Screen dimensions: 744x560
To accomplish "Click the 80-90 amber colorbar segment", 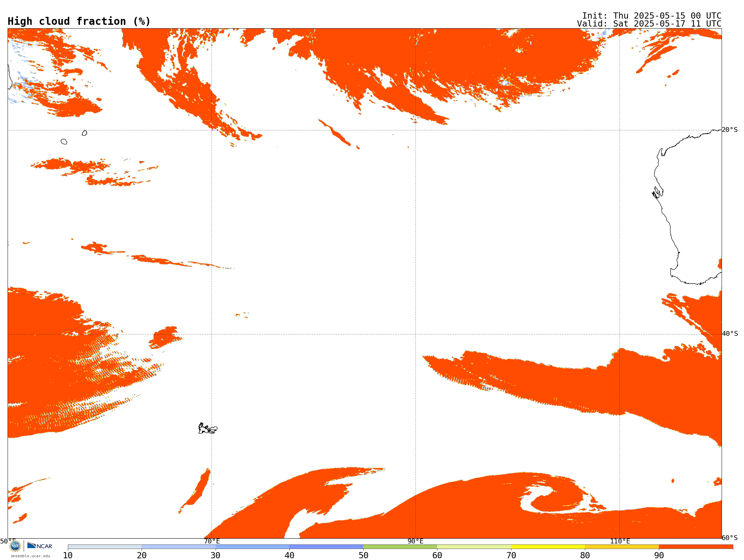I will pyautogui.click(x=622, y=547).
